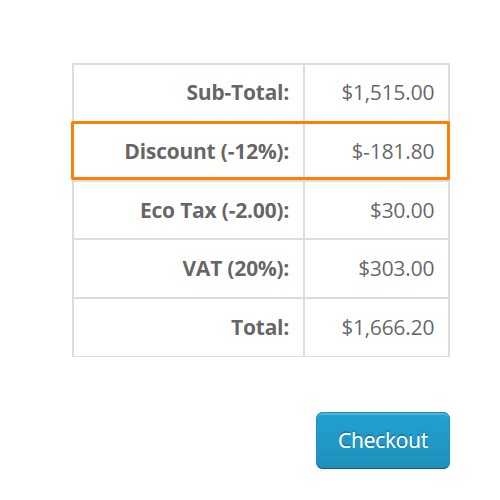
Task: Select the Sub-Total label cell
Action: [x=188, y=92]
